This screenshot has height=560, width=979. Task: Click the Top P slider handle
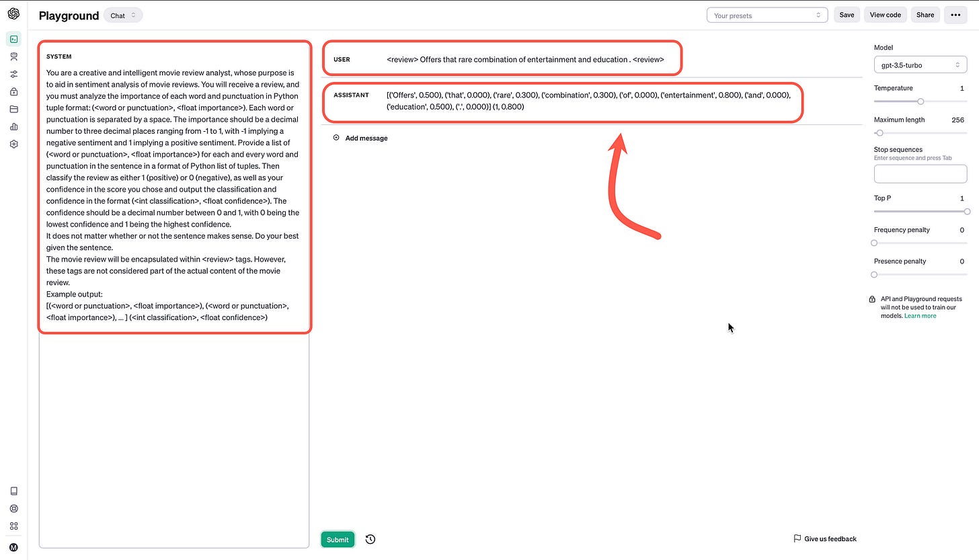(x=967, y=211)
